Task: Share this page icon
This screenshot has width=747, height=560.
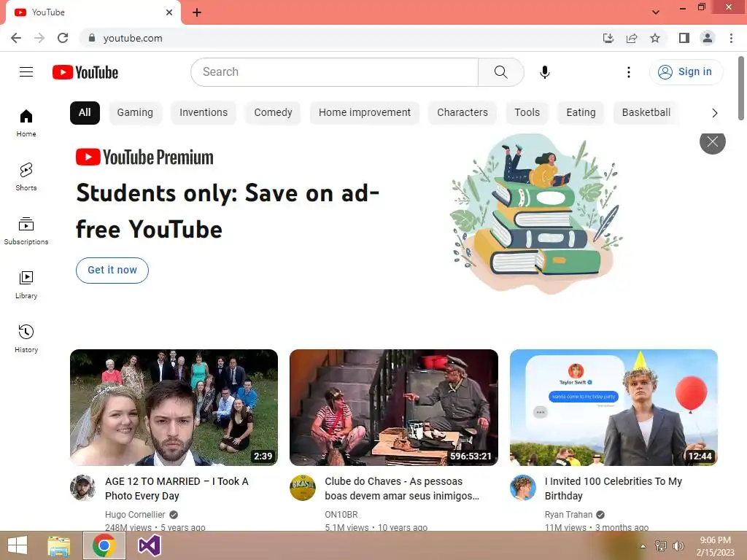Action: click(x=632, y=38)
